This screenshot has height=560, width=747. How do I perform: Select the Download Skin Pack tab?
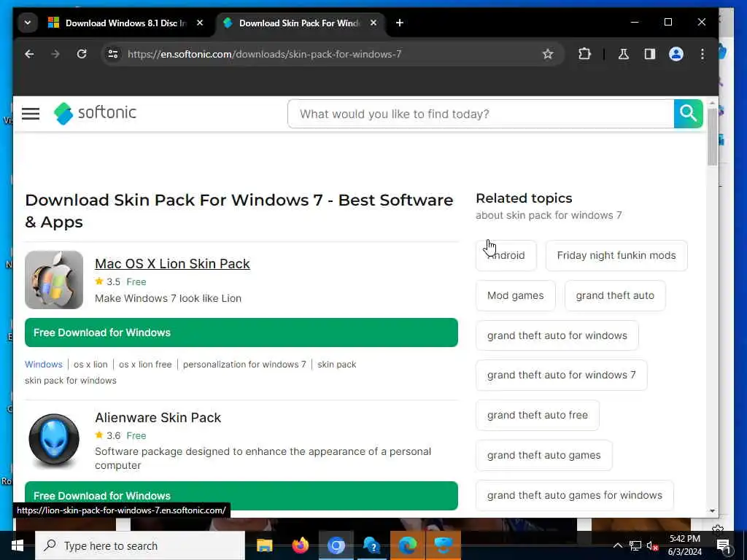tap(300, 23)
